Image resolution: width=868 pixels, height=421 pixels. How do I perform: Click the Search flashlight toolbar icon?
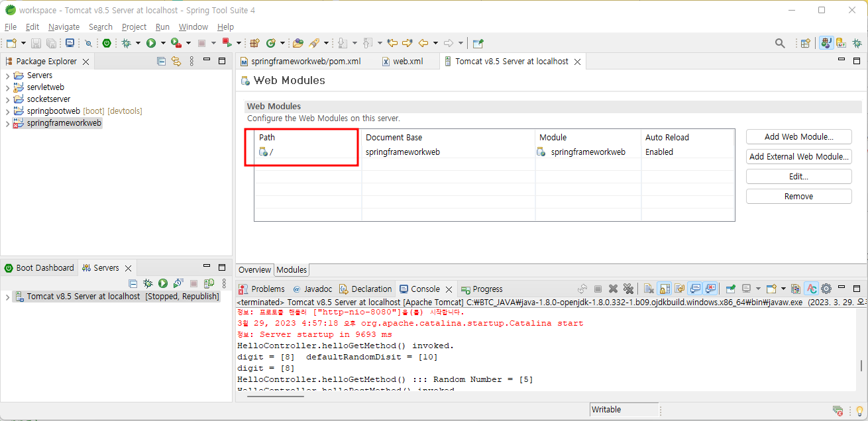[314, 43]
